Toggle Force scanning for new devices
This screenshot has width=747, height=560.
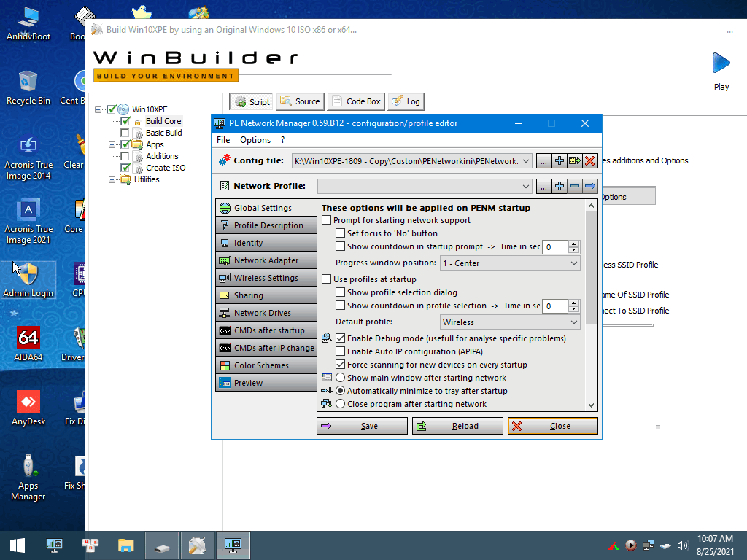(340, 365)
